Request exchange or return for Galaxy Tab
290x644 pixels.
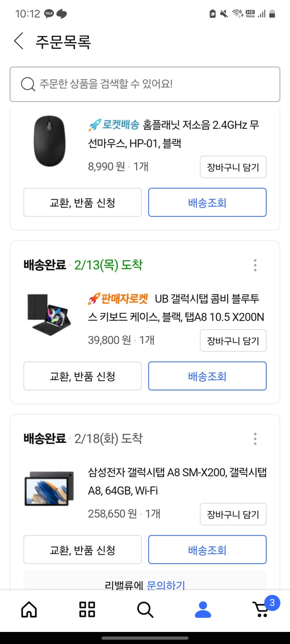tap(82, 550)
